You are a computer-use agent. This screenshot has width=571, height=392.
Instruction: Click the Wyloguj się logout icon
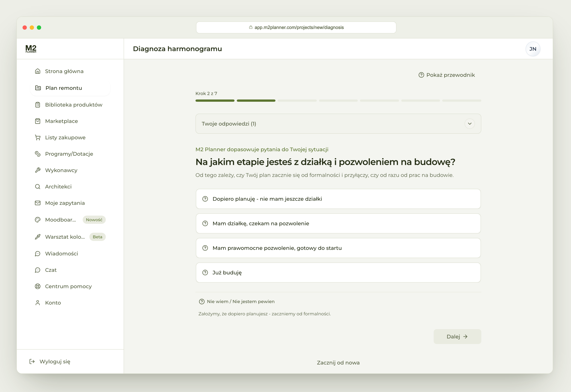coord(32,361)
